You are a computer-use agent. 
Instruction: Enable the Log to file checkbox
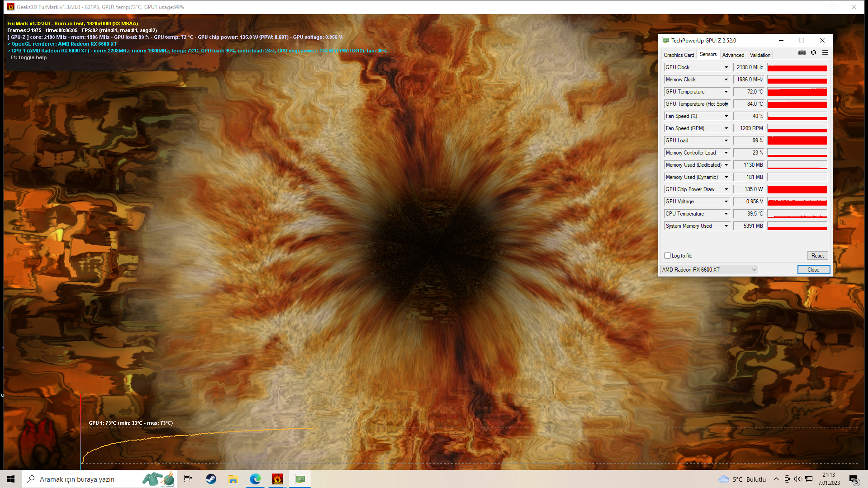coord(668,256)
